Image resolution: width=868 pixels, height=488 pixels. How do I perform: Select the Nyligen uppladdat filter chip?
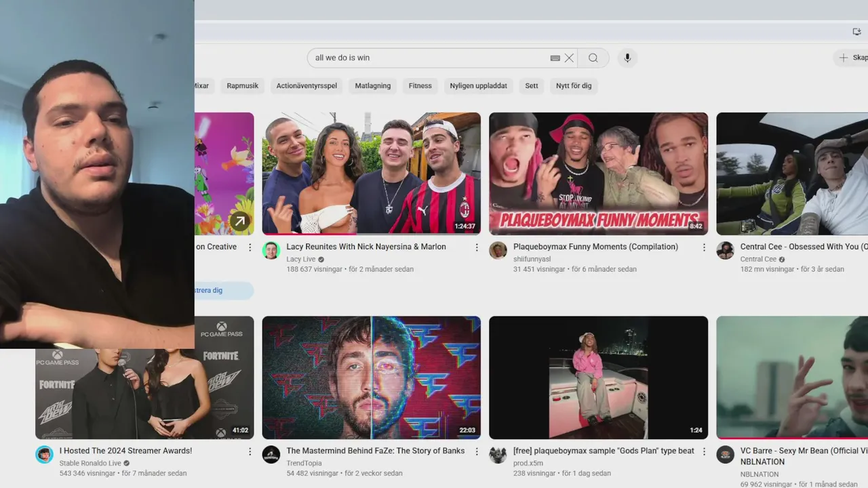pos(479,86)
